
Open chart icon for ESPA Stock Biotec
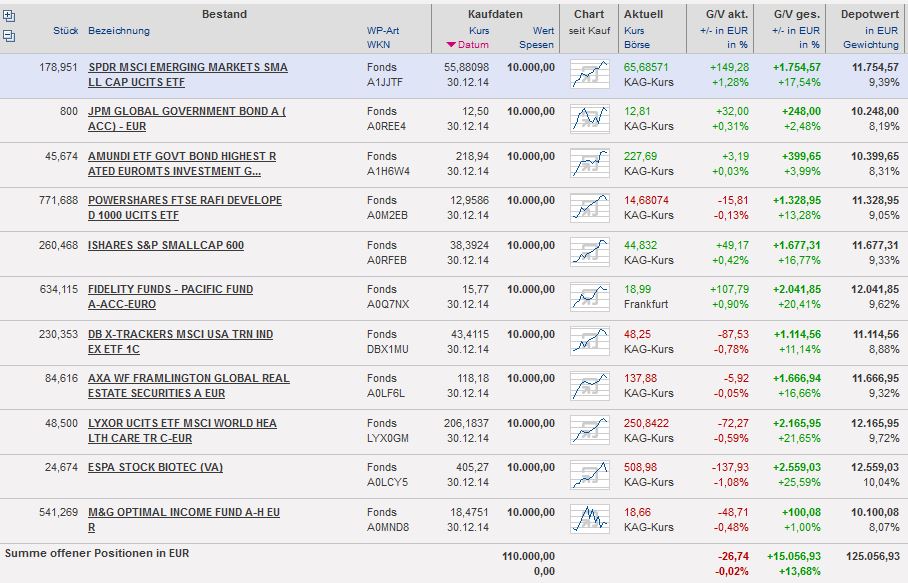589,474
